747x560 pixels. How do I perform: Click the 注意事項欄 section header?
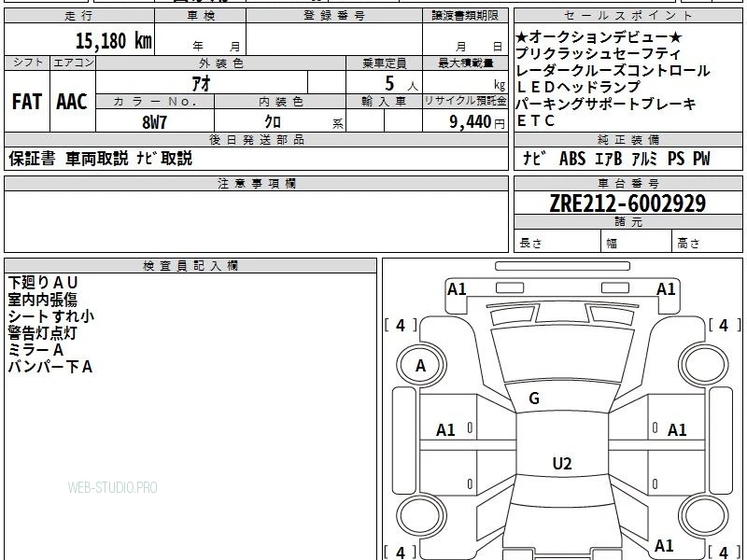[x=256, y=183]
